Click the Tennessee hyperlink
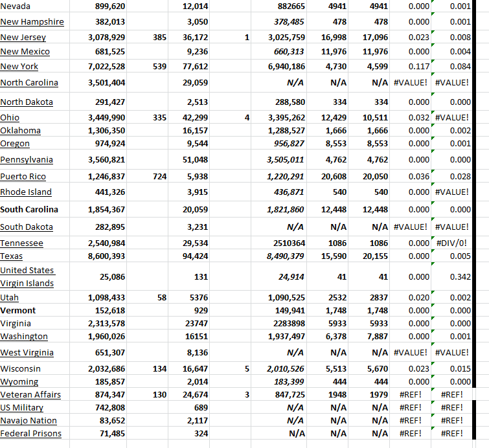 point(21,243)
